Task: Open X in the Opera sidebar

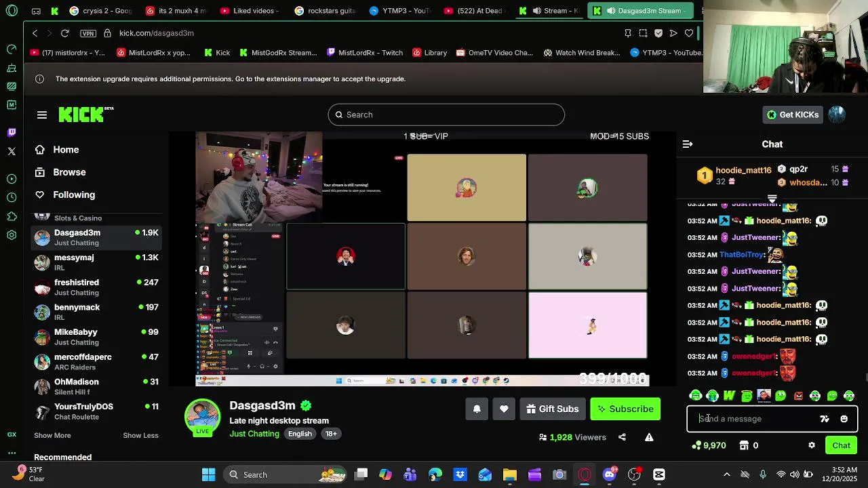Action: 12,151
